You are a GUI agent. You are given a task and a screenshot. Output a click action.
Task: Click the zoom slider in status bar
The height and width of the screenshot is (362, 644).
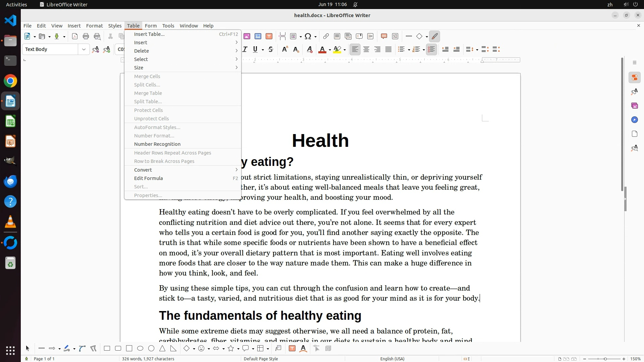click(x=605, y=359)
